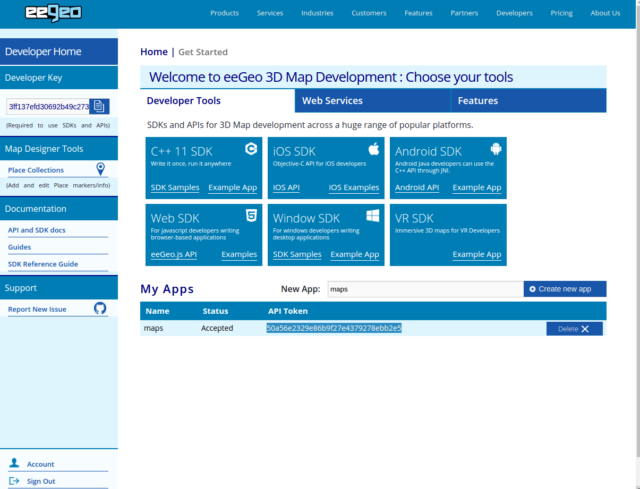Click the New App name input field

pos(423,289)
